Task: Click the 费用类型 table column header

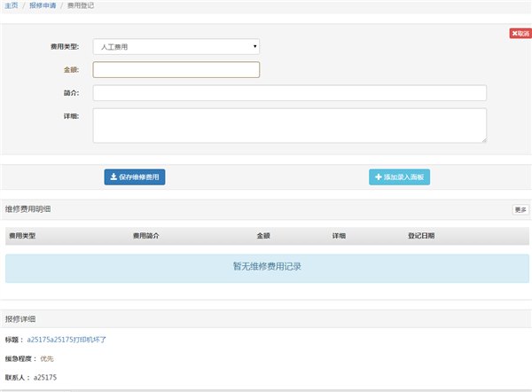Action: point(22,236)
